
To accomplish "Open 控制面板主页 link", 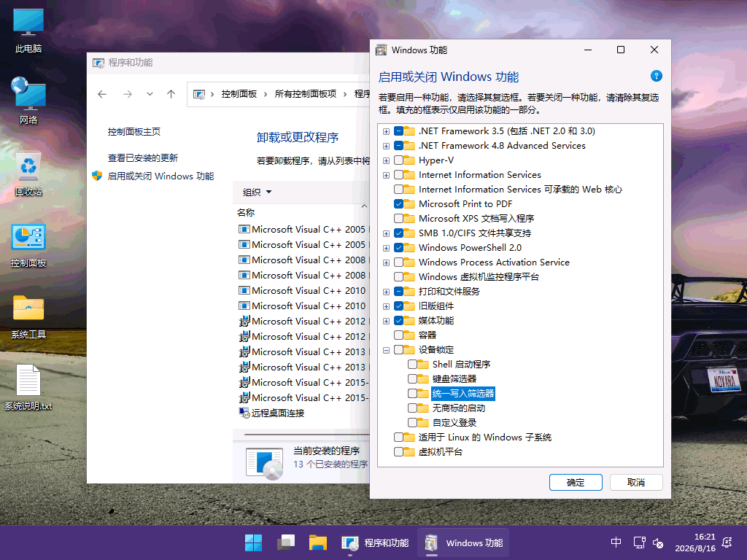I will coord(134,131).
